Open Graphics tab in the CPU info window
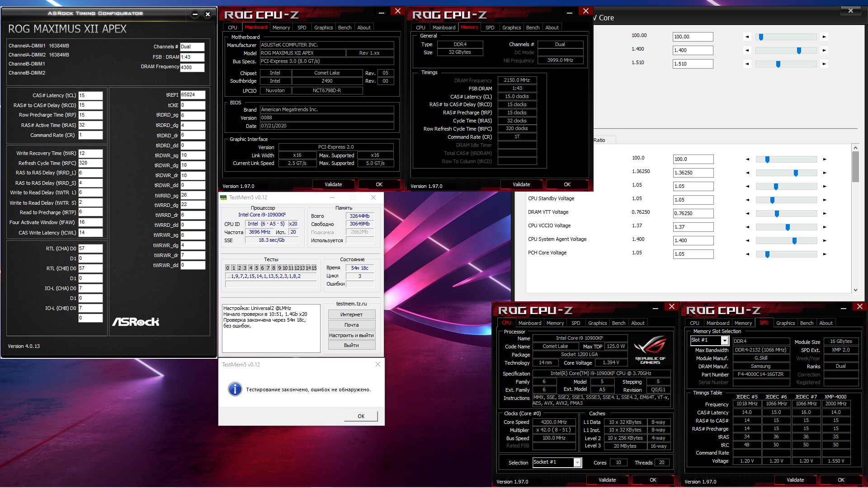Screen dimensions: 868x488 pyautogui.click(x=597, y=323)
